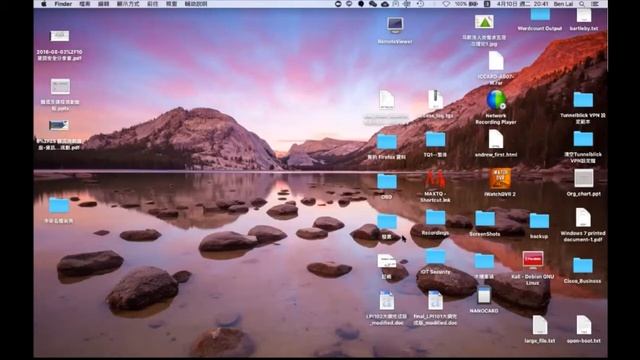Open the Finder menu

(63, 4)
